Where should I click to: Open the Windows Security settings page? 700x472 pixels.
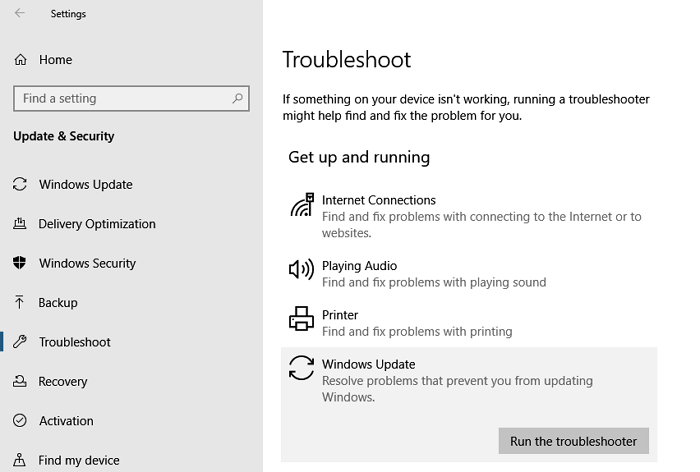pos(87,263)
